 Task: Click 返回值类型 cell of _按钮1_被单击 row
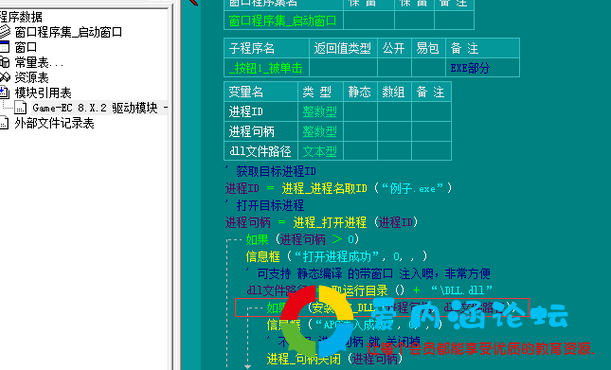tap(343, 68)
